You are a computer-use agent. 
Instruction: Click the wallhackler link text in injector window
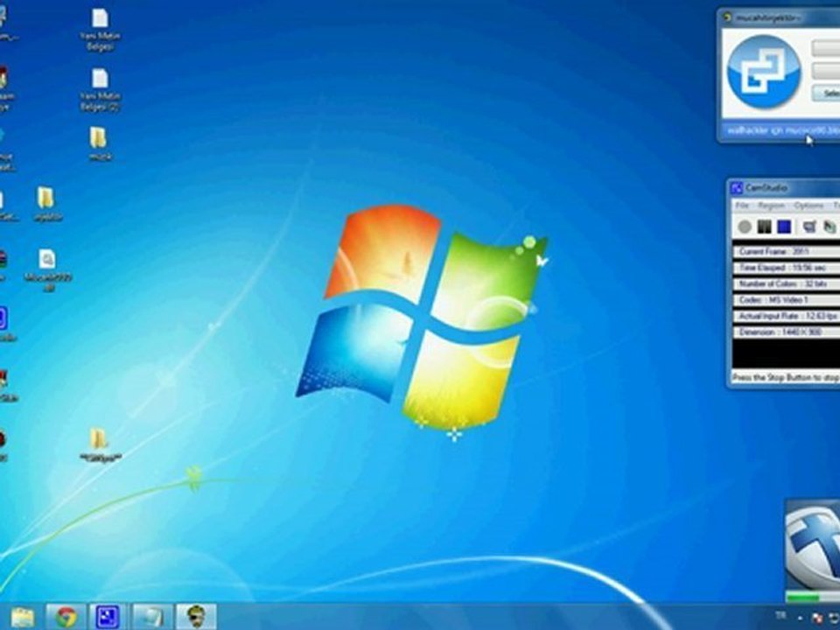pos(783,130)
